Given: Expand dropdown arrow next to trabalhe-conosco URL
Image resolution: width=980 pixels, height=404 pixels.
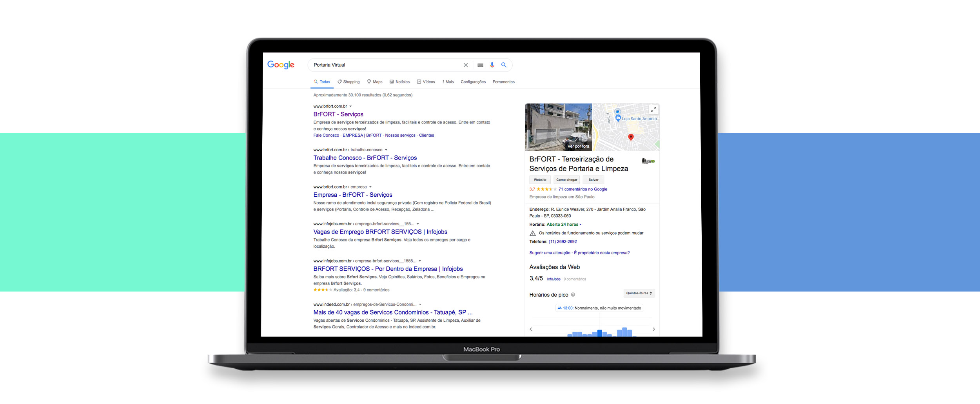Looking at the screenshot, I should coord(386,150).
